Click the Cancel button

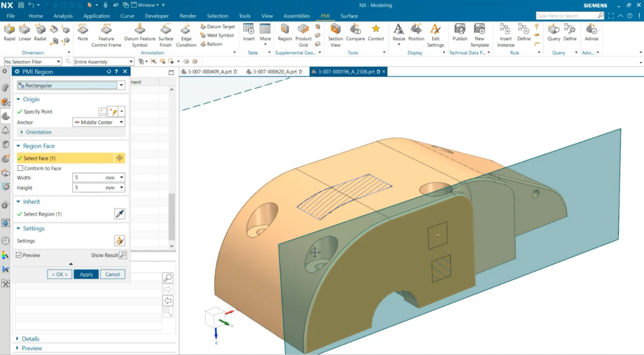tap(113, 275)
